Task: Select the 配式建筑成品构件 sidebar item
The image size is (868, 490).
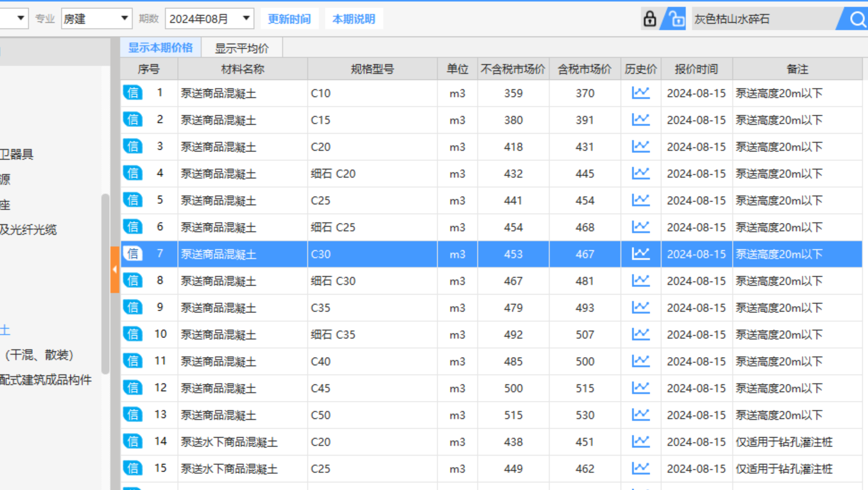Action: pyautogui.click(x=46, y=380)
